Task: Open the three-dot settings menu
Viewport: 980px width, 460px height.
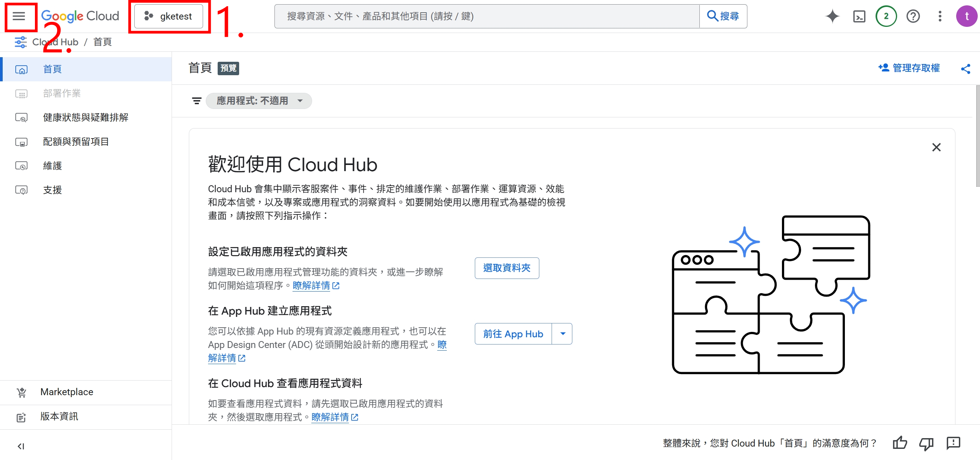Action: point(940,16)
